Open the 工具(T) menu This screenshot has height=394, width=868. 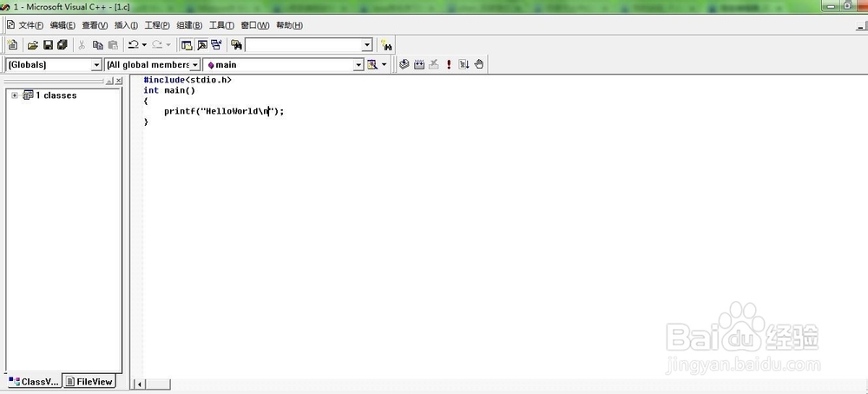point(221,25)
